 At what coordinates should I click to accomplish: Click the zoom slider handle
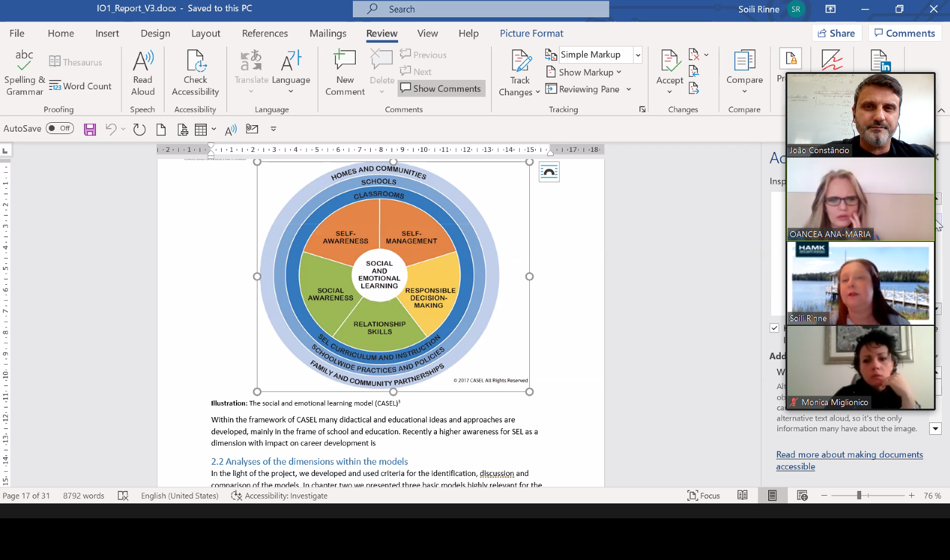pos(859,496)
